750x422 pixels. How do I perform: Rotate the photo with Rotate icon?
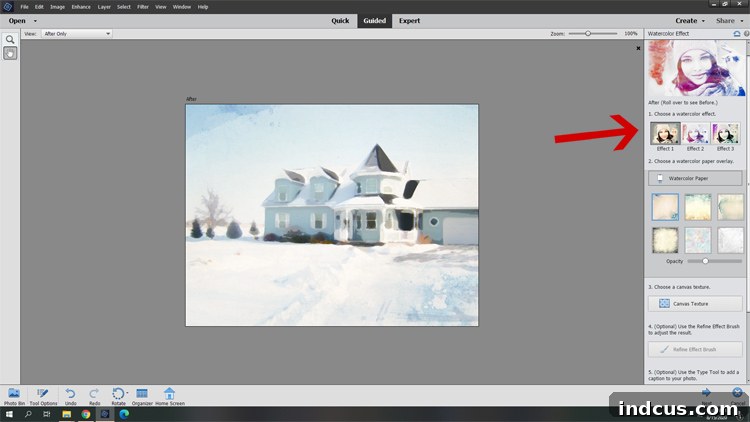pyautogui.click(x=118, y=394)
